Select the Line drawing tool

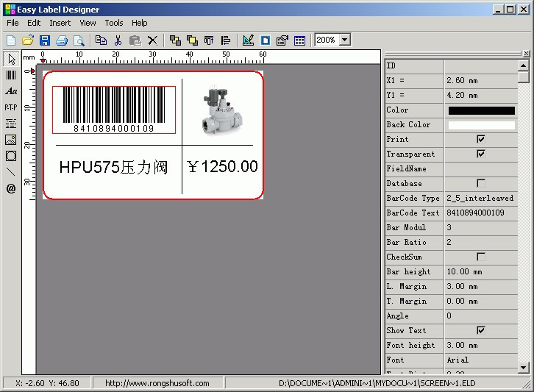point(11,172)
